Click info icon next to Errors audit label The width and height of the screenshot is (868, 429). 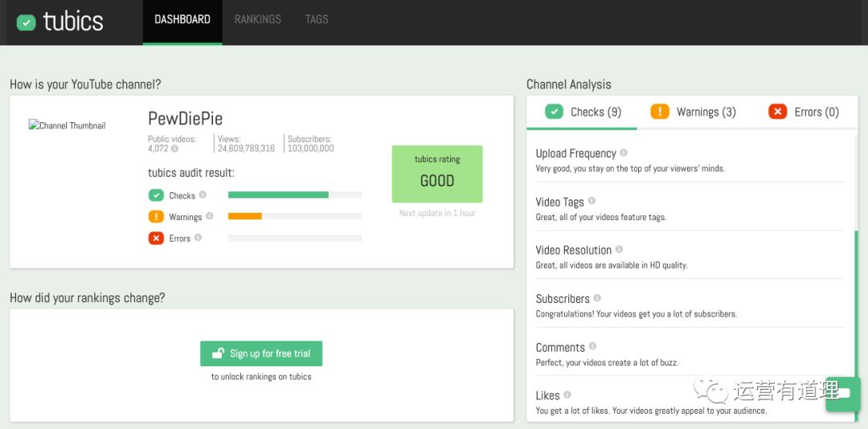[x=198, y=238]
